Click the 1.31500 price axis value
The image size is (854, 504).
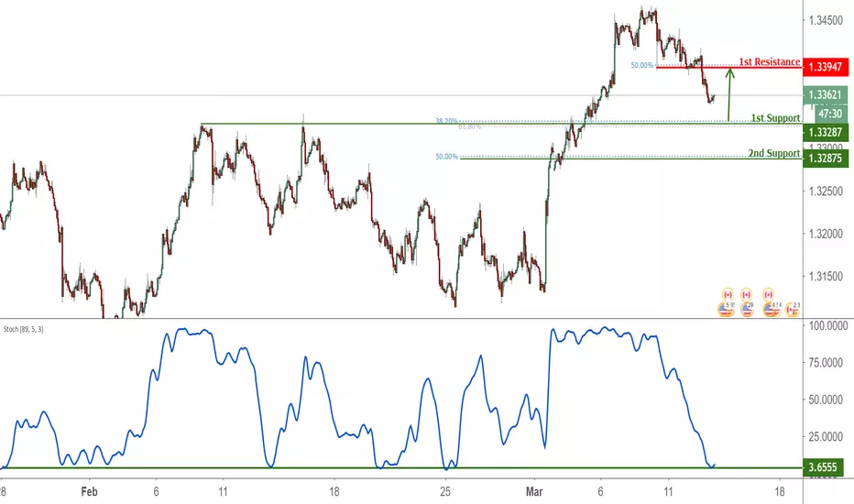826,276
